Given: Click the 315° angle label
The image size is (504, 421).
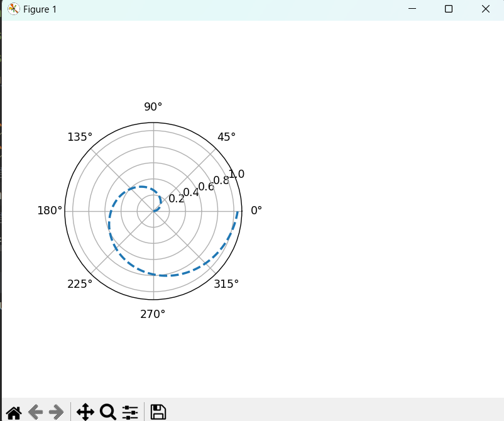Looking at the screenshot, I should [x=227, y=284].
